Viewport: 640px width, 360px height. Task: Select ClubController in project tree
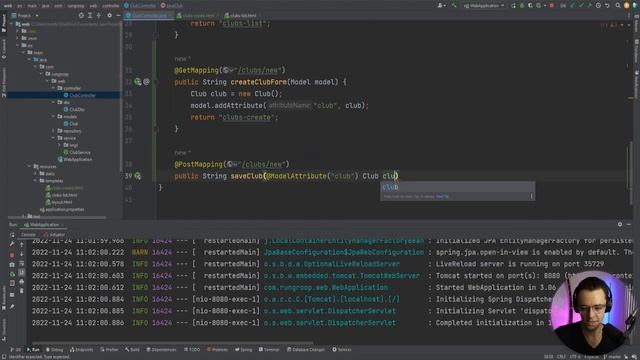(x=80, y=96)
